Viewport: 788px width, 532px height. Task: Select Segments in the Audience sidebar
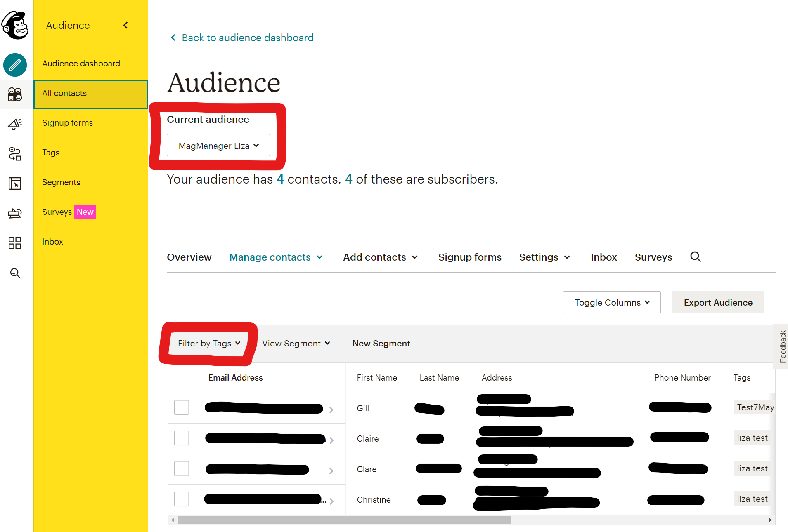click(61, 182)
